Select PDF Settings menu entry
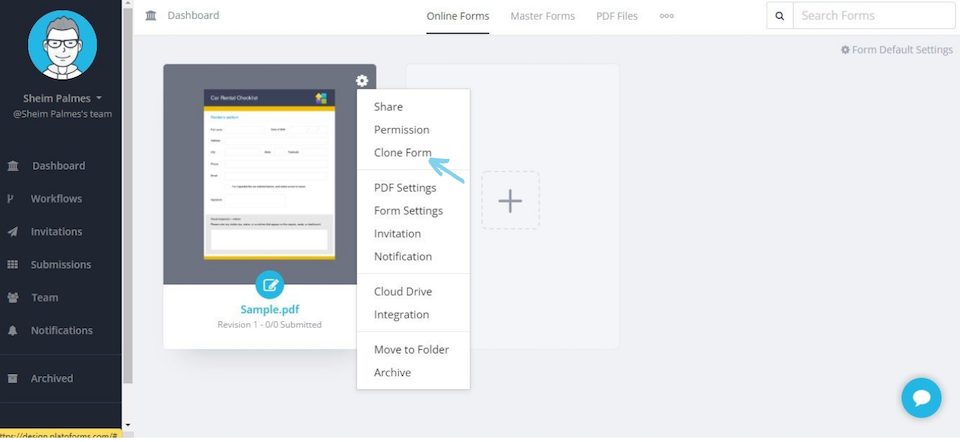The width and height of the screenshot is (960, 442). coord(405,187)
